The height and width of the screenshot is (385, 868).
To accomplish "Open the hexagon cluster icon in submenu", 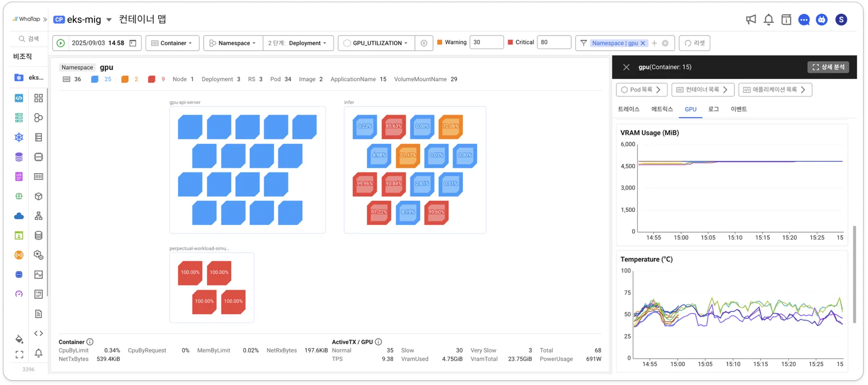I will 38,117.
